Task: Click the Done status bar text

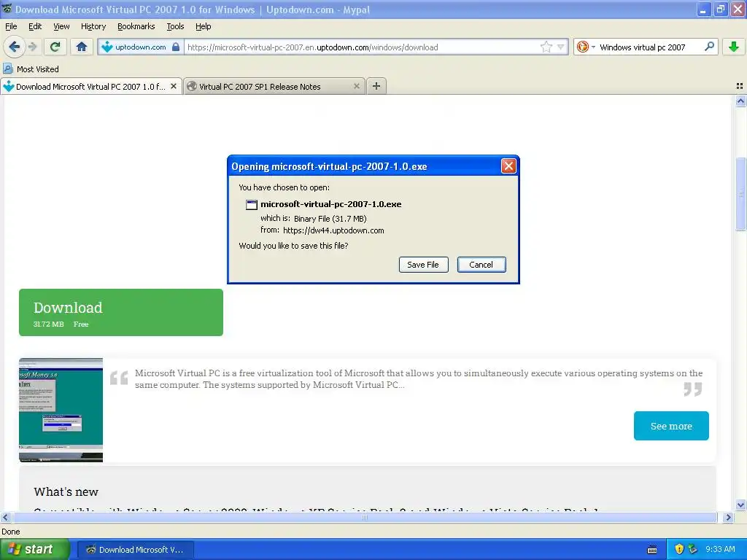Action: [10, 532]
